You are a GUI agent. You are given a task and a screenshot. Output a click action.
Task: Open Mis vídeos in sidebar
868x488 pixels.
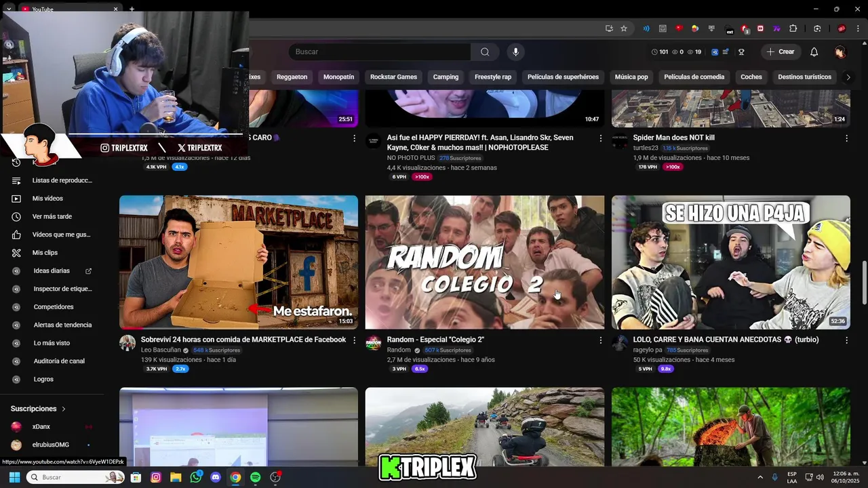coord(53,199)
